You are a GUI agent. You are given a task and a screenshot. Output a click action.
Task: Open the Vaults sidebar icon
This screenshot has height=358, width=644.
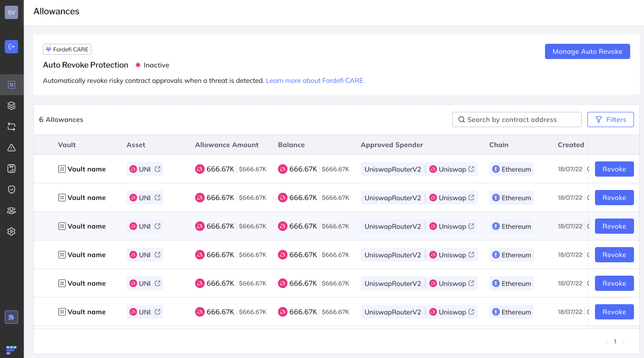tap(11, 85)
